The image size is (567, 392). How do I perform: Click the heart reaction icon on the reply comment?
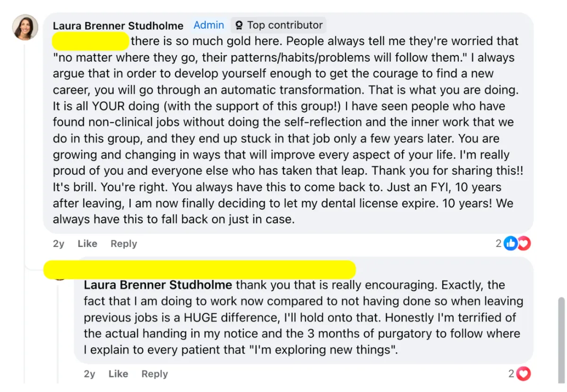pos(524,374)
